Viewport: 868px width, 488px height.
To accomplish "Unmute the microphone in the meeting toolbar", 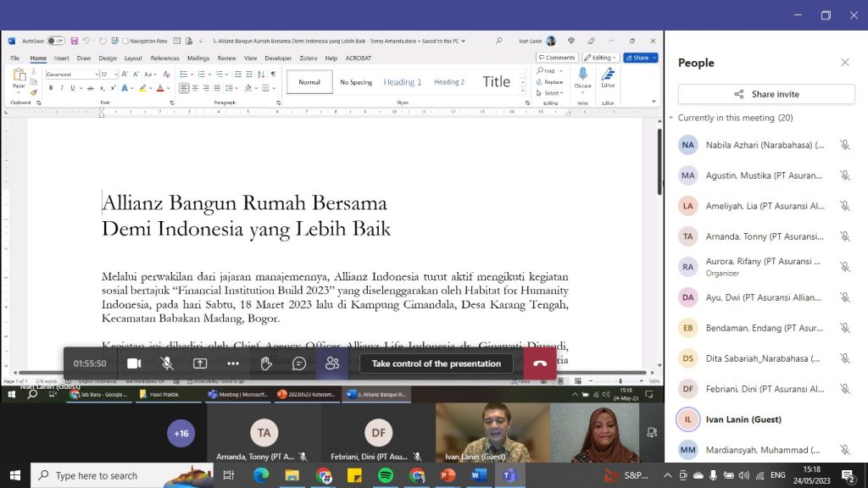I will pos(167,363).
